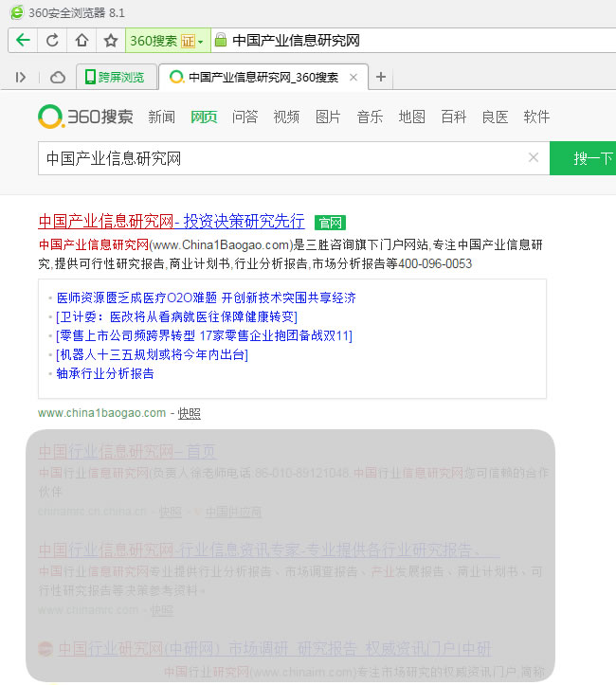Viewport: 616px width, 685px height.
Task: Click the www.china1baogao.com URL text
Action: 101,413
